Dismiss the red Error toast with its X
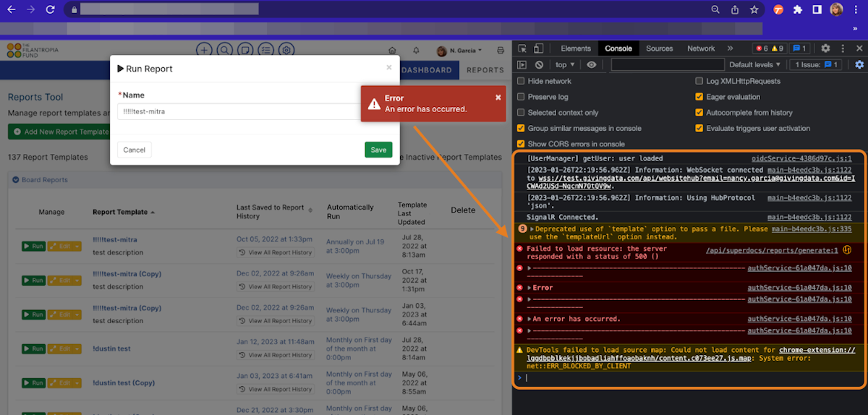This screenshot has width=868, height=415. point(498,97)
